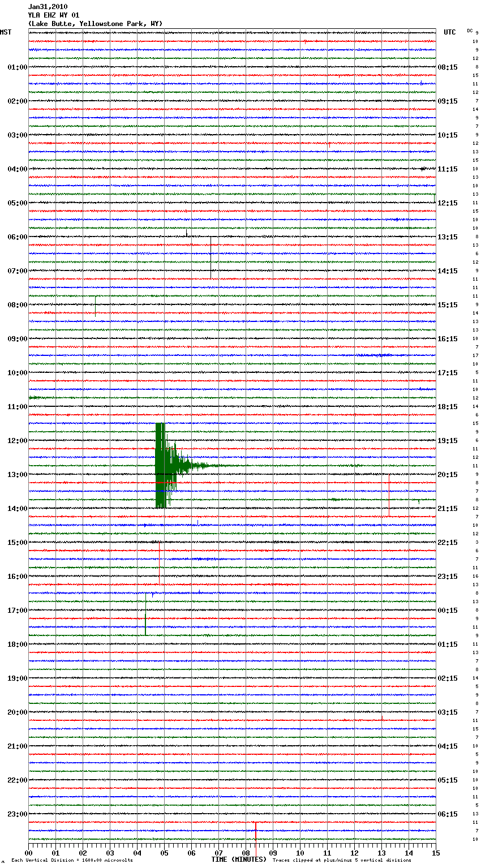Click minute tick 03 on bottom axis
Screen dimensions: 481x868
[x=110, y=853]
